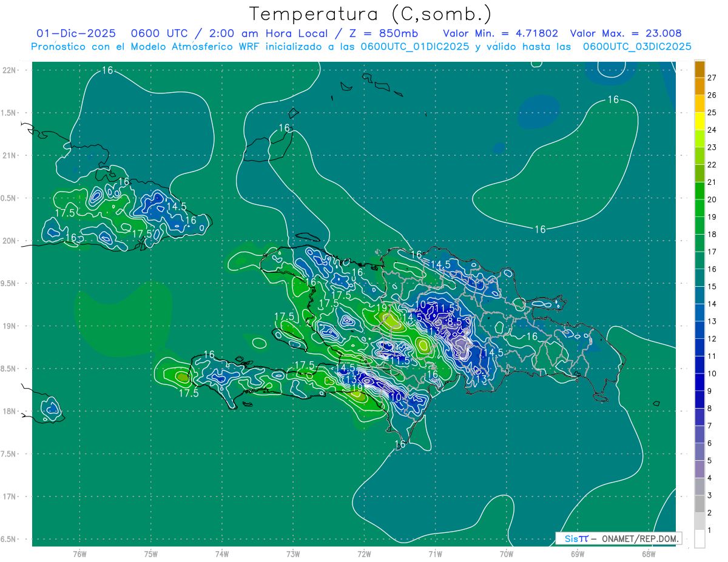Viewport: 728px width, 562px height.
Task: Select the purple swatch between 4 and 5
Action: tap(699, 469)
